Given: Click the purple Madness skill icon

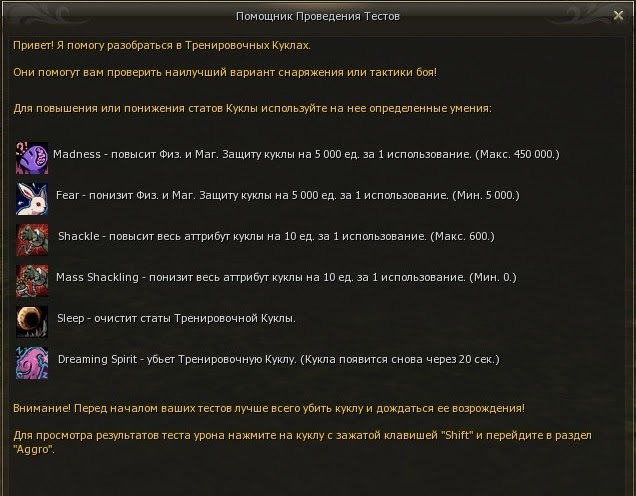Looking at the screenshot, I should coord(32,157).
